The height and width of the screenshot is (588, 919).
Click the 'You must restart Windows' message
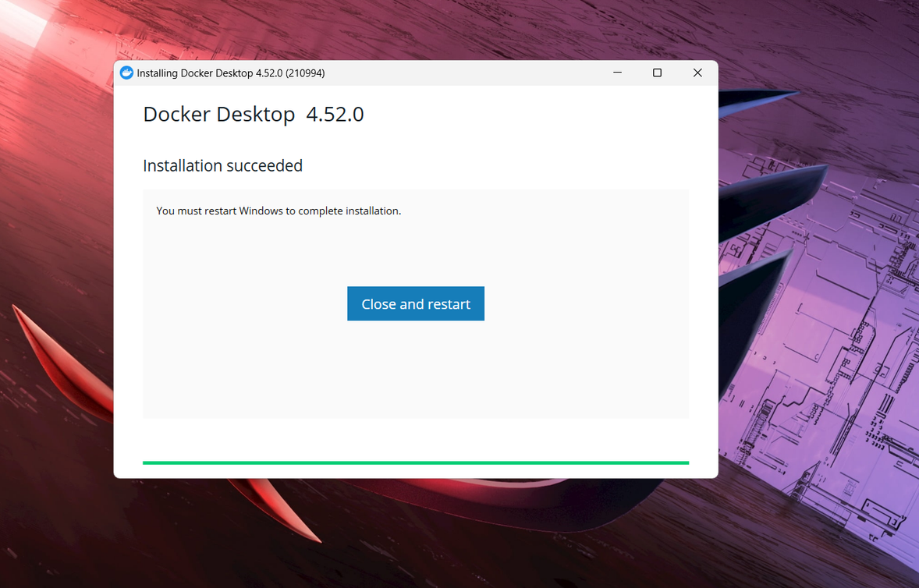click(279, 211)
